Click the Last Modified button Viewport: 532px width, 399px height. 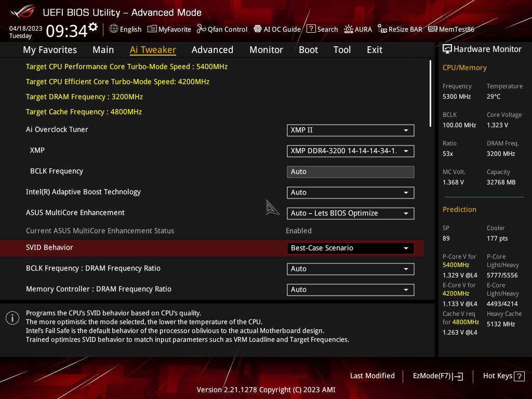[x=372, y=376]
